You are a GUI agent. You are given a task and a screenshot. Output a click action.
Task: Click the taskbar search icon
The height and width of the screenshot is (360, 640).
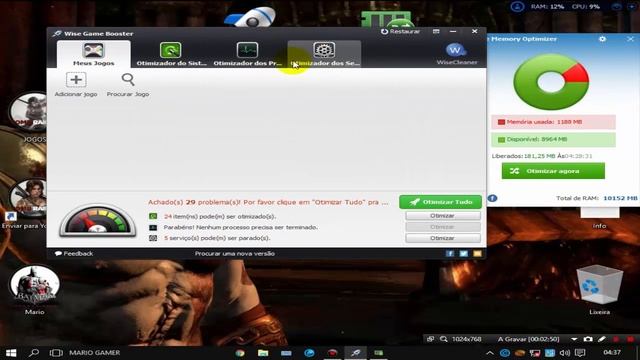tap(34, 353)
